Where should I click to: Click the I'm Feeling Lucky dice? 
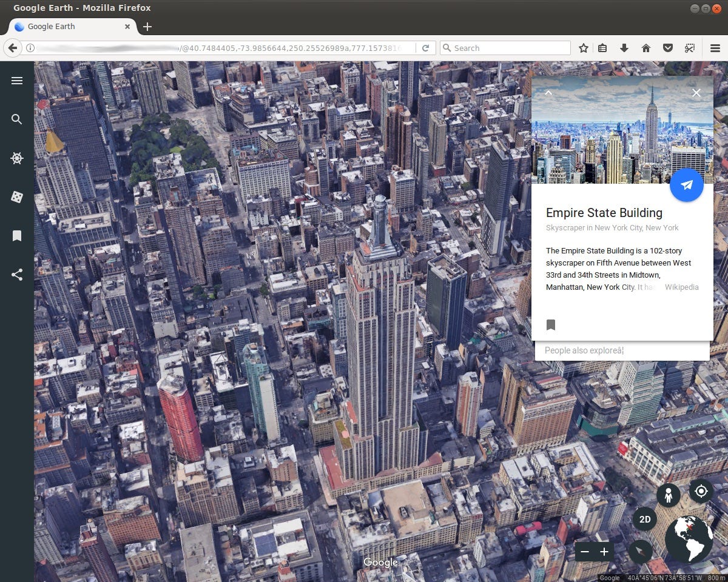[x=17, y=197]
